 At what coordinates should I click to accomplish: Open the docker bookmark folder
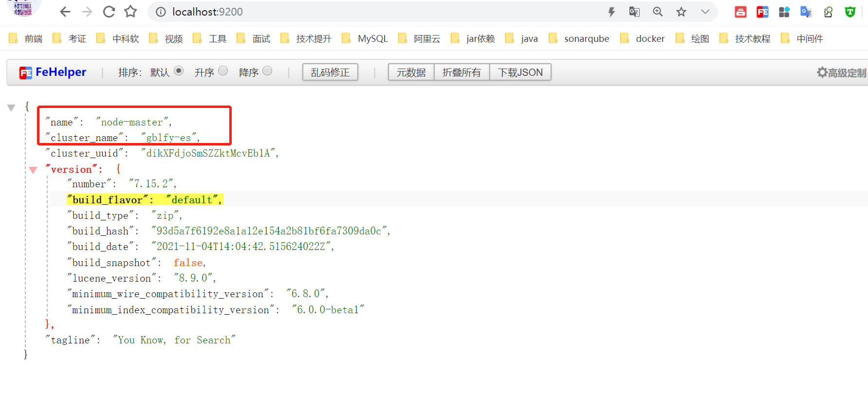(643, 38)
